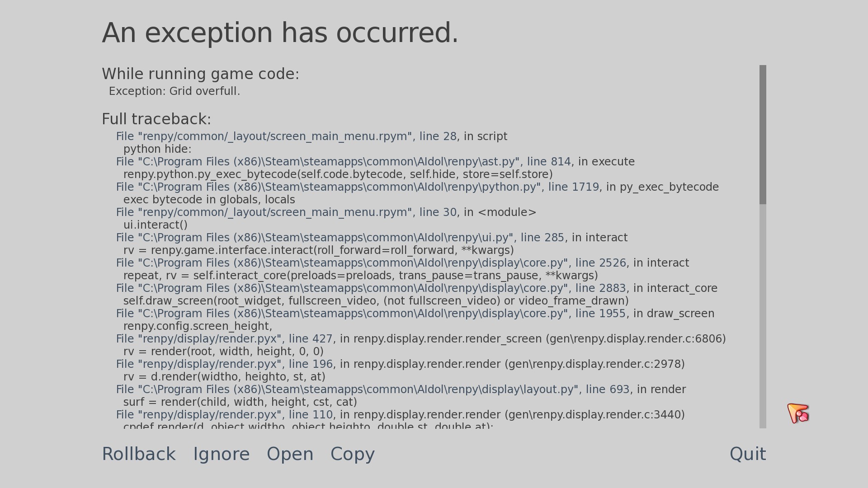Open the render.pyx line 196 link

pos(224,364)
